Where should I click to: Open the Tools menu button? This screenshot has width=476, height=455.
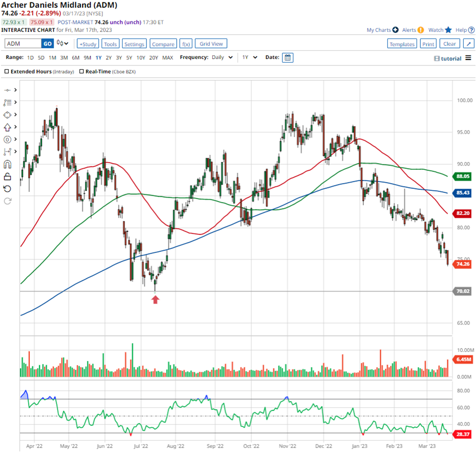[x=110, y=44]
